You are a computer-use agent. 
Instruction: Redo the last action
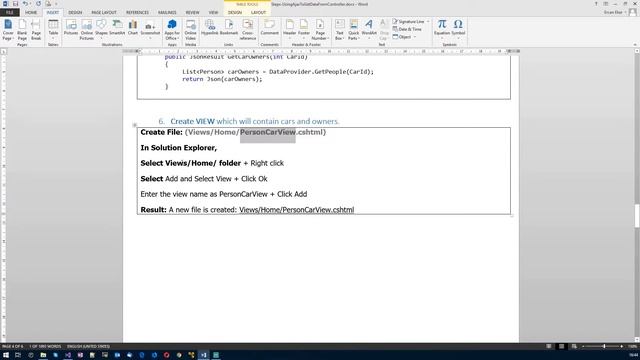[38, 4]
